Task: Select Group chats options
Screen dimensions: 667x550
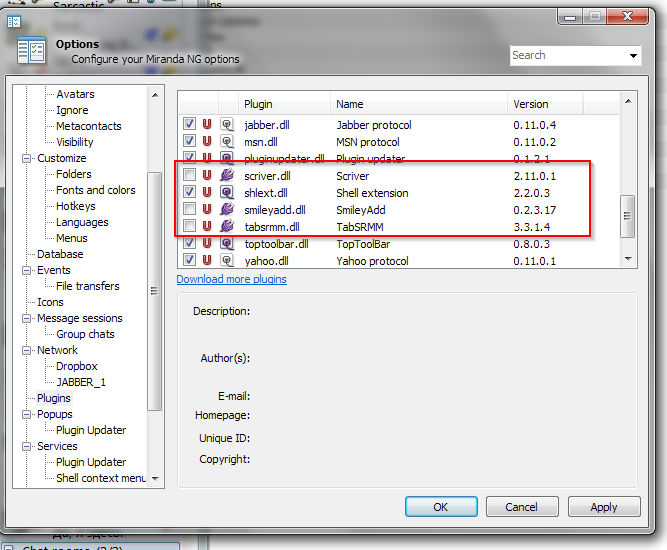Action: click(x=85, y=334)
